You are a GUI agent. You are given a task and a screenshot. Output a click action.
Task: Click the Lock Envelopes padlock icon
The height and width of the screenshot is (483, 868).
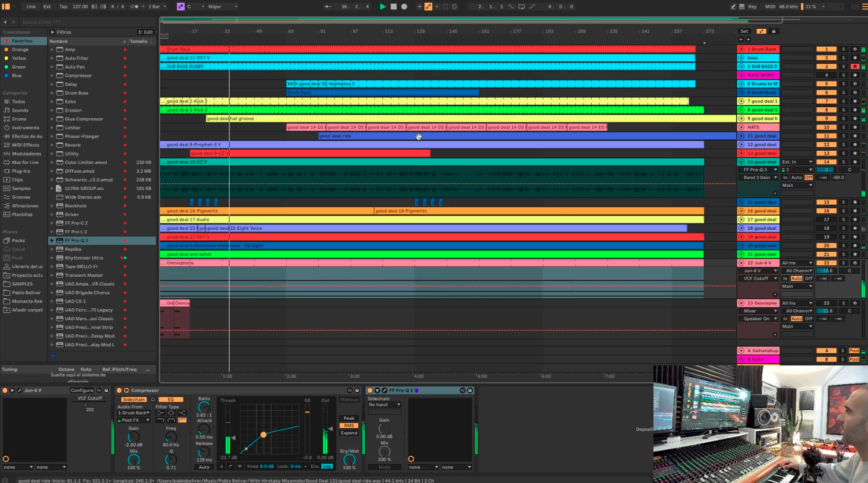(x=774, y=31)
